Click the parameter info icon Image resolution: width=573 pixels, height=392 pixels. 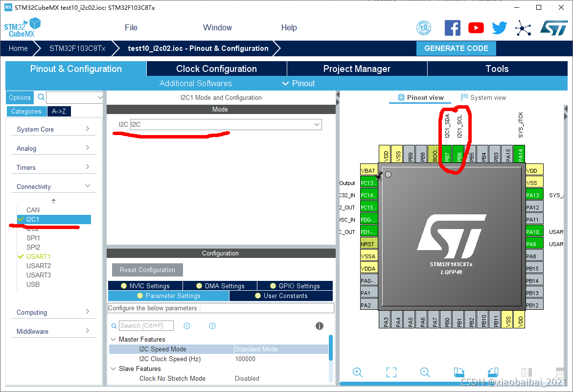(320, 326)
